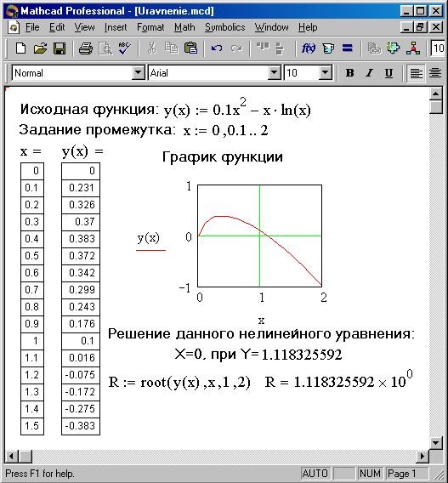Image resolution: width=448 pixels, height=483 pixels.
Task: Open the Symbolics menu
Action: tap(225, 27)
